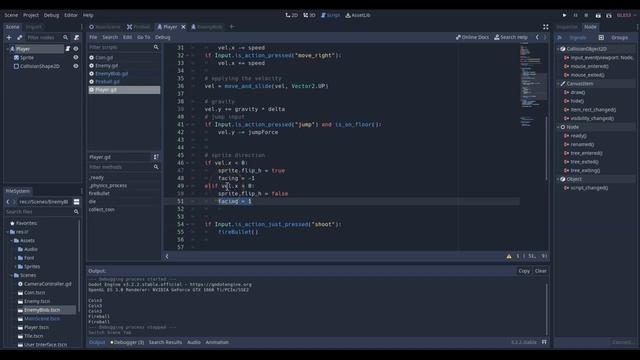This screenshot has height=360, width=640.
Task: Open the AssetLib workspace
Action: (x=358, y=15)
